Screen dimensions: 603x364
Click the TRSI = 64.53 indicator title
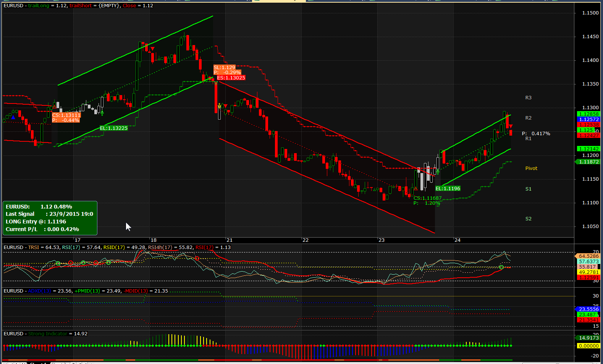pos(44,247)
